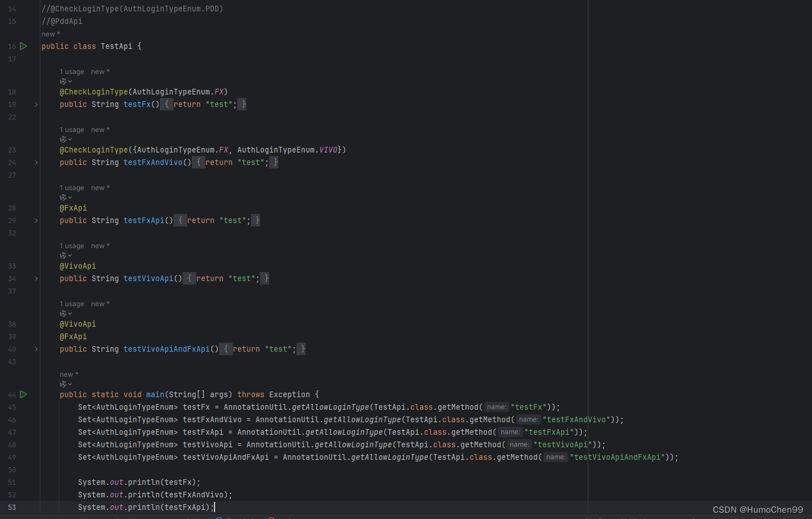This screenshot has width=812, height=519.
Task: Run the main method from gutter icon
Action: [x=23, y=394]
